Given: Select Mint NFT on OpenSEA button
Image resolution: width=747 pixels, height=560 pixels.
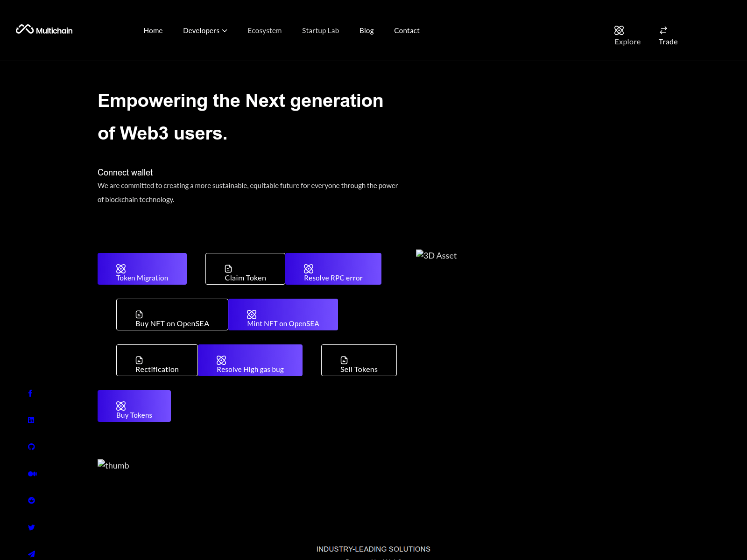Looking at the screenshot, I should [x=283, y=315].
